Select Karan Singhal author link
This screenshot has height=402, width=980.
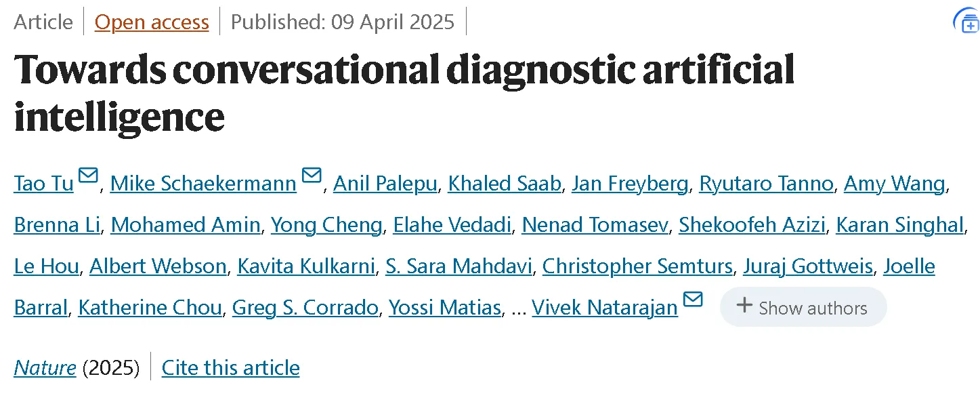click(899, 225)
